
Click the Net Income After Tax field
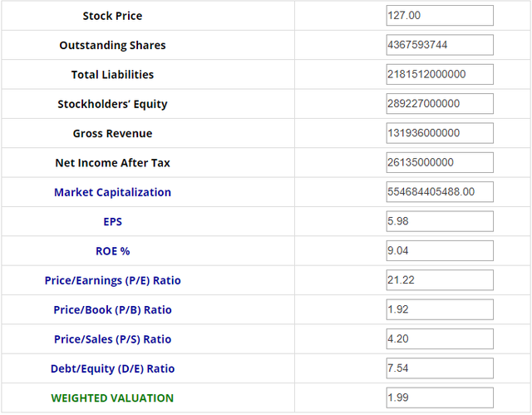tap(439, 162)
